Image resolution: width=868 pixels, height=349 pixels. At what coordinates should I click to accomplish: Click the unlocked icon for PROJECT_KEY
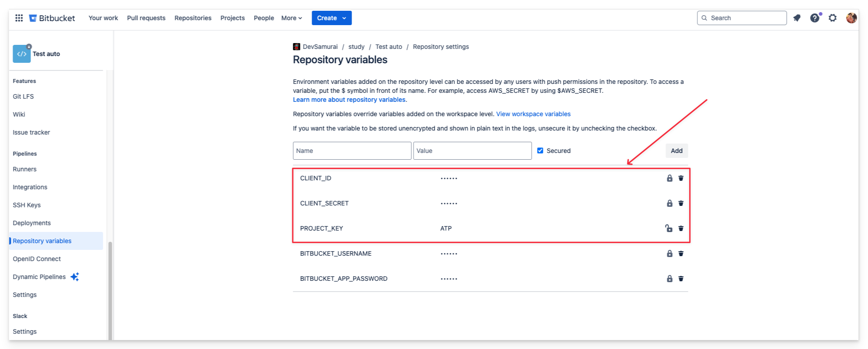[669, 228]
